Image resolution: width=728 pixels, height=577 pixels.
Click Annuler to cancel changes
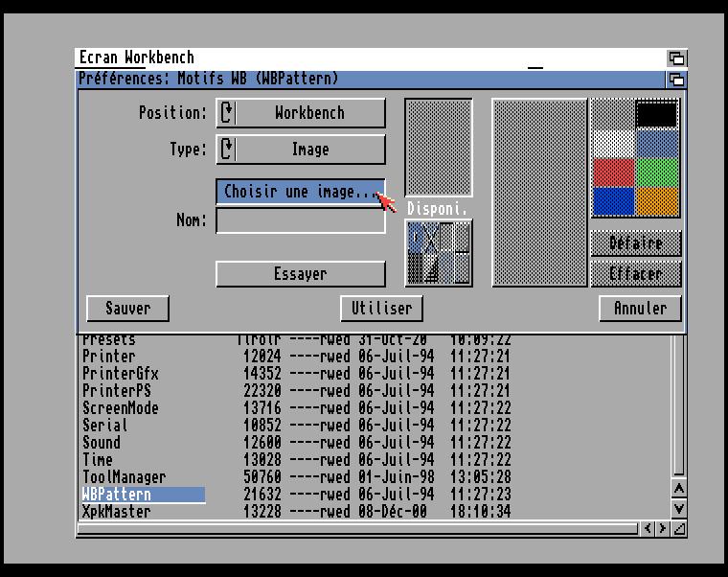pos(640,308)
